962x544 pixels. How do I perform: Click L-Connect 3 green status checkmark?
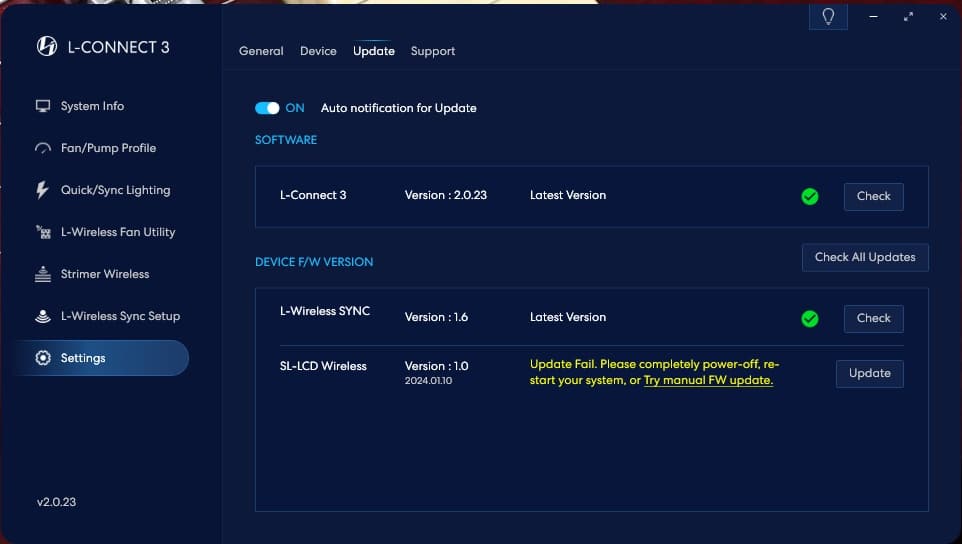(810, 196)
